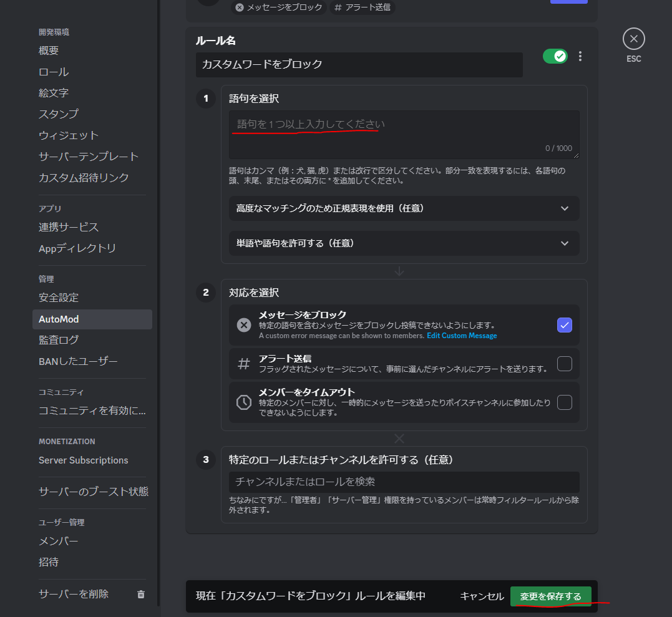The width and height of the screenshot is (672, 617).
Task: Expand 単語や語句を許可する section
Action: click(x=404, y=243)
